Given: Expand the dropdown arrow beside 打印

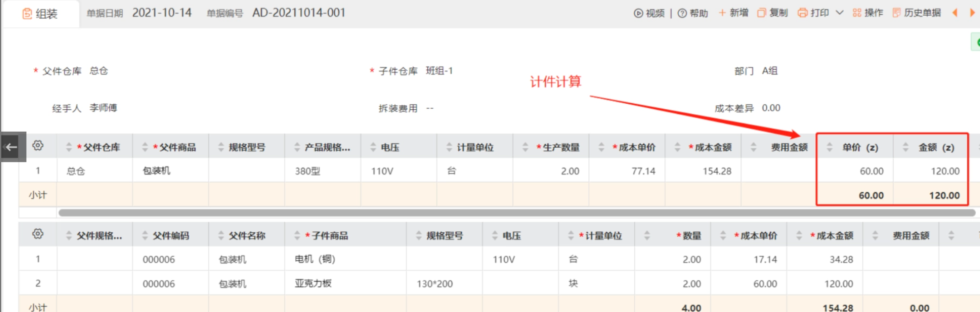Looking at the screenshot, I should click(x=840, y=13).
